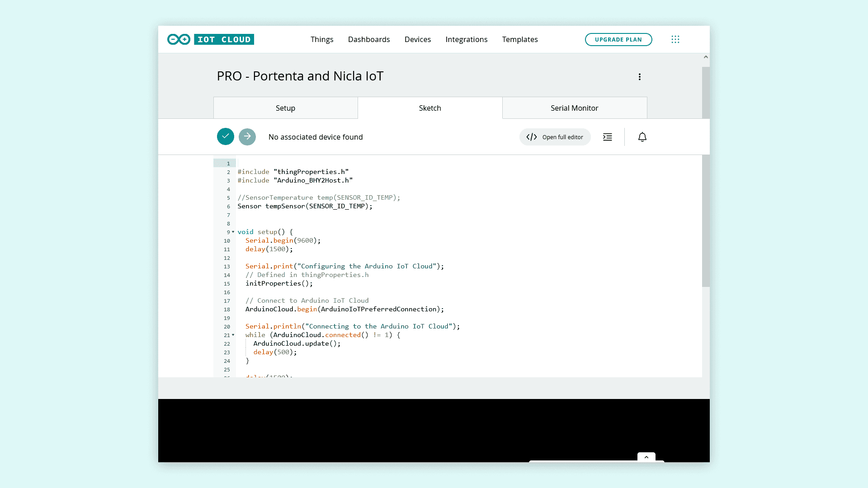The height and width of the screenshot is (488, 868).
Task: Switch to the Setup tab
Action: coord(285,108)
